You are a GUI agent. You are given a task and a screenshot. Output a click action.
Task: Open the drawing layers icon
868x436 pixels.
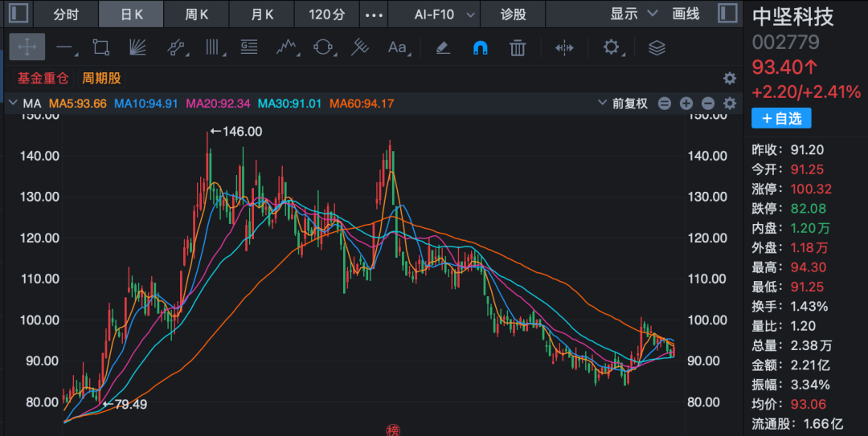tap(657, 47)
